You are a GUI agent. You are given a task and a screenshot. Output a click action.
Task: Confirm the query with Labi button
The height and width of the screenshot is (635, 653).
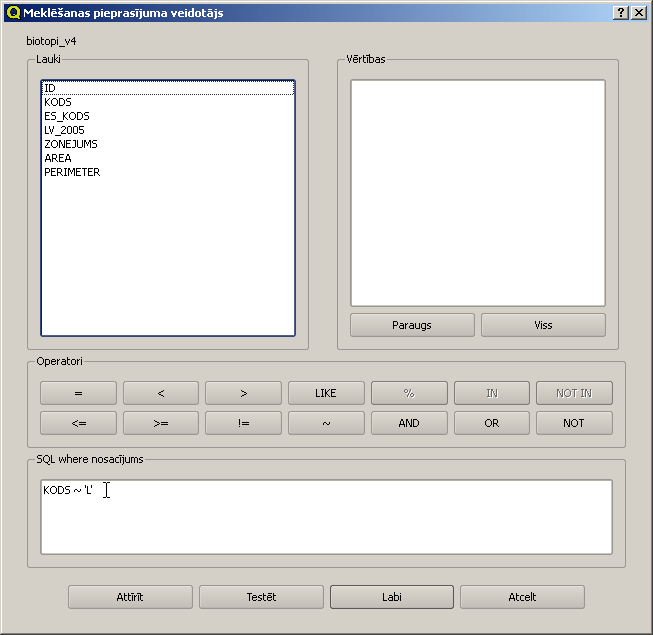(x=392, y=597)
